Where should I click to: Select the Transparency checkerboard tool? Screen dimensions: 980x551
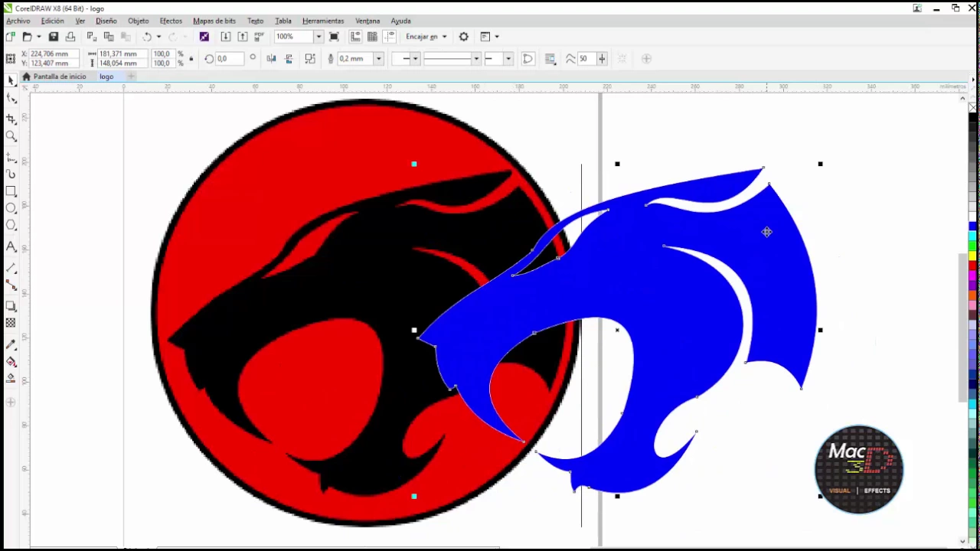click(x=11, y=323)
